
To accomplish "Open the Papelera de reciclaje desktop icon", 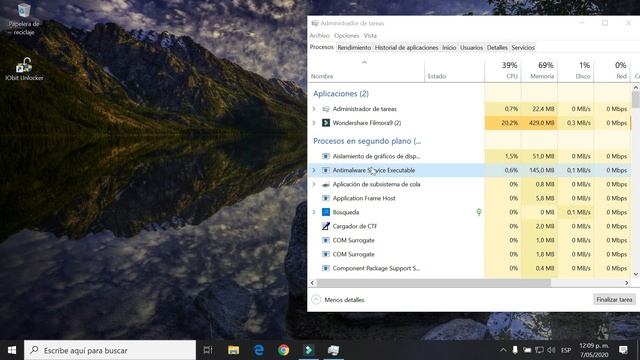I will 24,19.
